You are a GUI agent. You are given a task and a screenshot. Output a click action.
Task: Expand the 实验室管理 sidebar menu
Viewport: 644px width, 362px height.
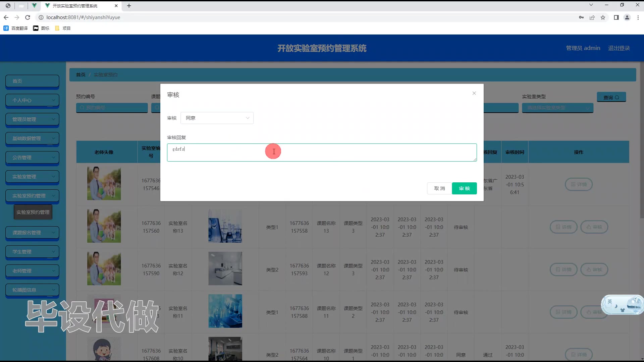click(32, 177)
